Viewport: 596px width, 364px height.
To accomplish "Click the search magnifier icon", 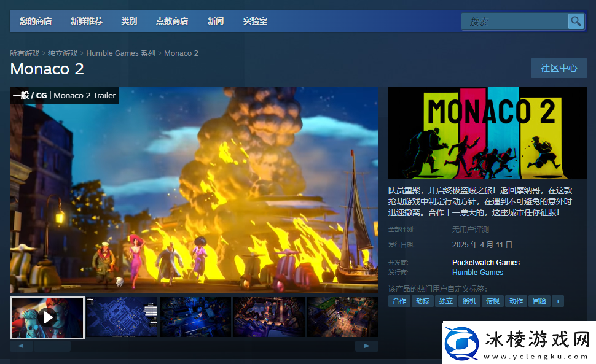I will [576, 21].
